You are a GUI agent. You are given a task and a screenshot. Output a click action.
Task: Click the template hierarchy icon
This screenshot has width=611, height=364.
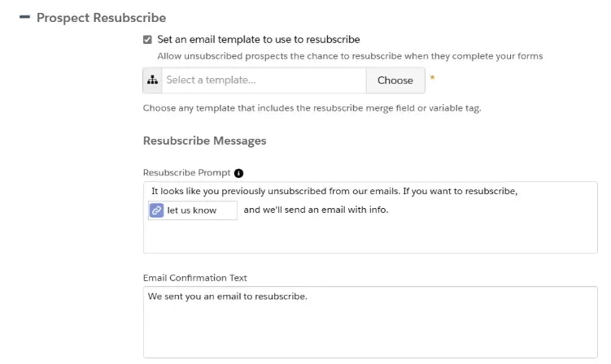pyautogui.click(x=152, y=80)
